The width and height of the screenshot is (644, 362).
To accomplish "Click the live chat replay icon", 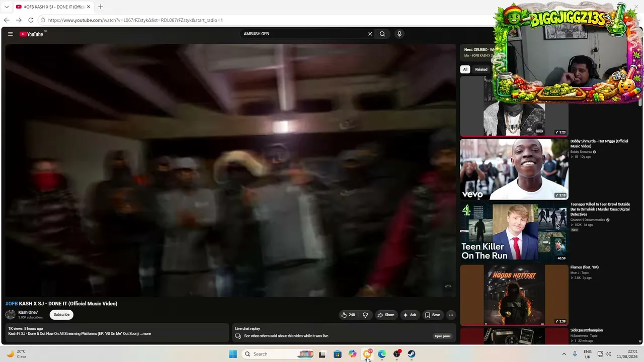I will coord(238,336).
